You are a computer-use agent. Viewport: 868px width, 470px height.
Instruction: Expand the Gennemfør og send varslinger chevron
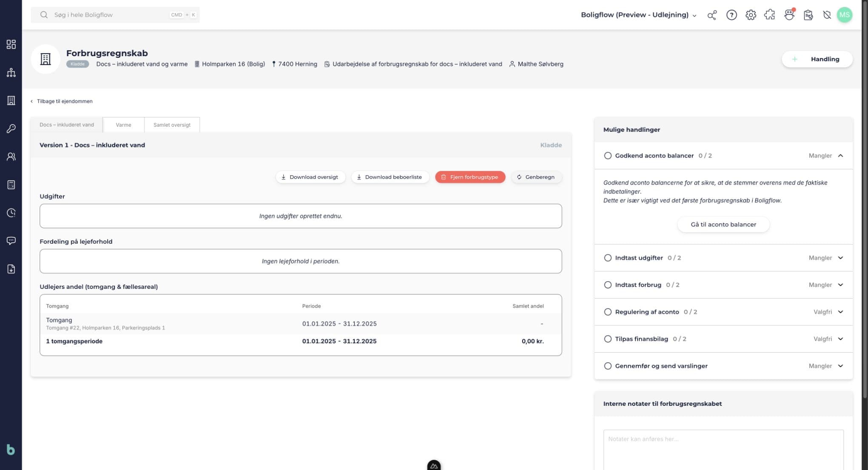coord(840,366)
